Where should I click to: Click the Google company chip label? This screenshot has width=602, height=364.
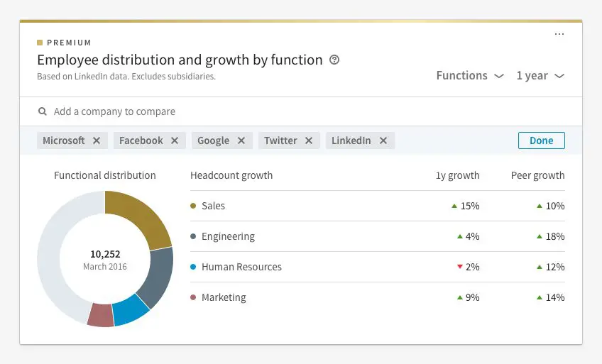point(213,140)
